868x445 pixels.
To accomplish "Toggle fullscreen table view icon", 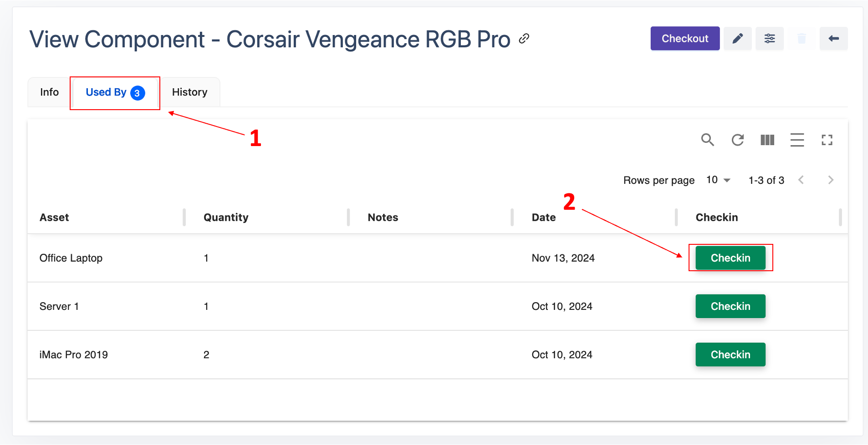I will pos(827,140).
